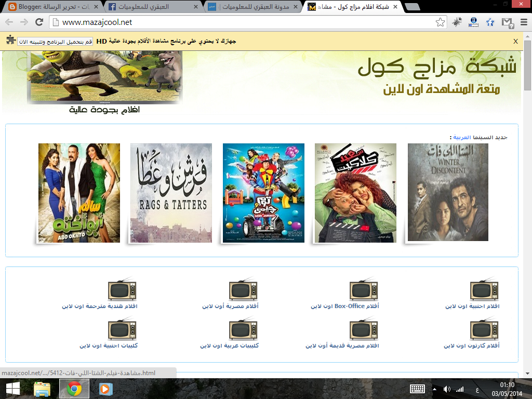
Task: Open the أفلام اجنبية اون لاين link
Action: coord(472,307)
